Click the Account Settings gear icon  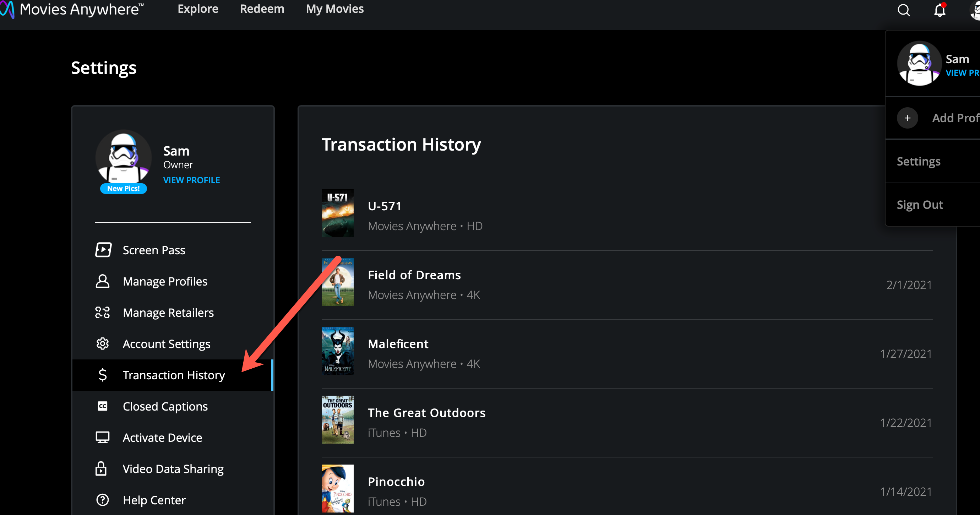(102, 344)
